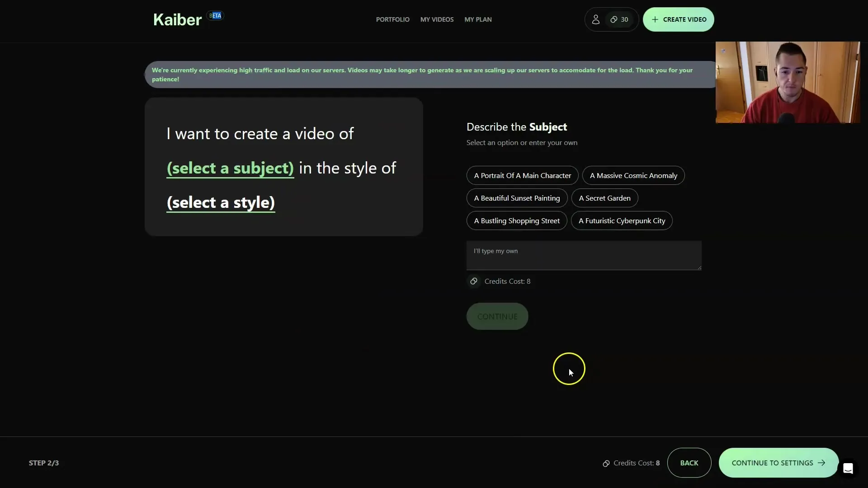Click the (select a subject) placeholder
Image resolution: width=868 pixels, height=488 pixels.
tap(230, 168)
